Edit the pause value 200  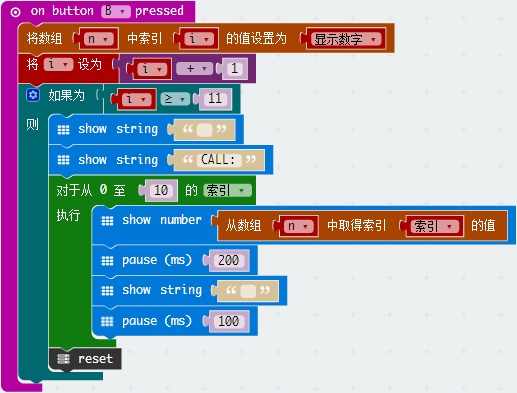click(x=228, y=260)
